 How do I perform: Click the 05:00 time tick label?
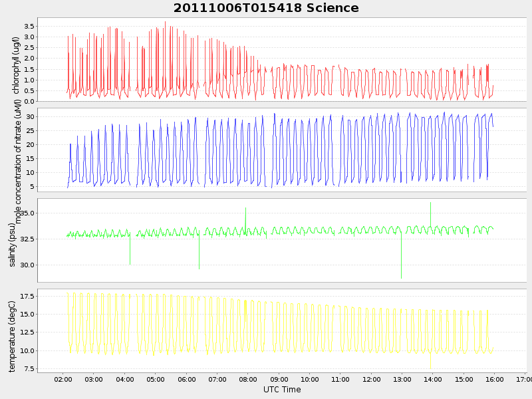coord(156,379)
